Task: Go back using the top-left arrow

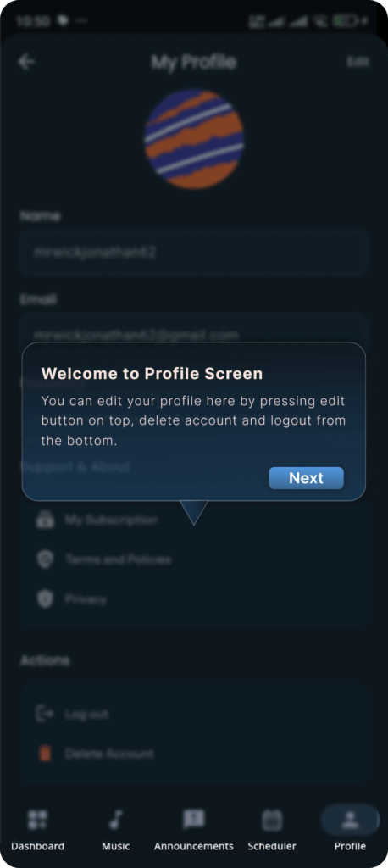Action: click(x=26, y=61)
